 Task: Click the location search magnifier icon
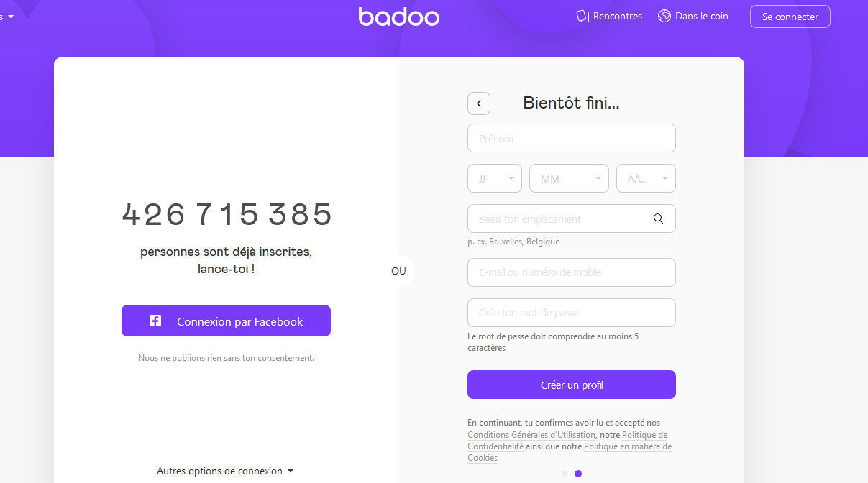(658, 218)
